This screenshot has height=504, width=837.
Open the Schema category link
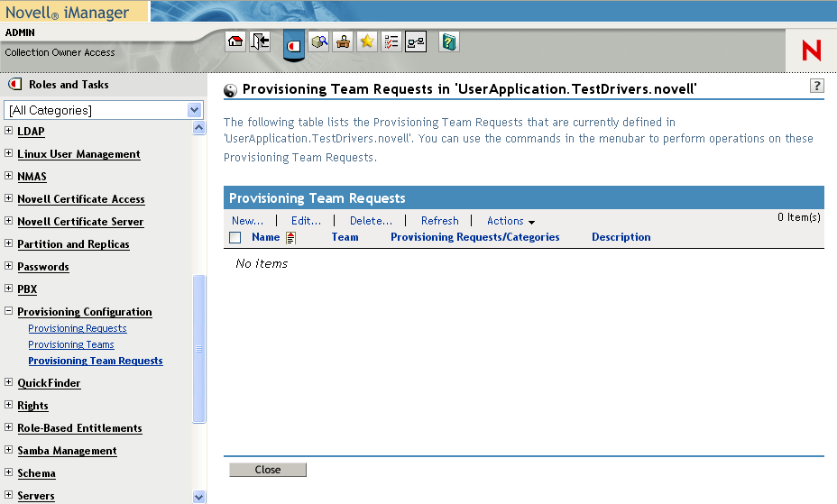tap(36, 473)
